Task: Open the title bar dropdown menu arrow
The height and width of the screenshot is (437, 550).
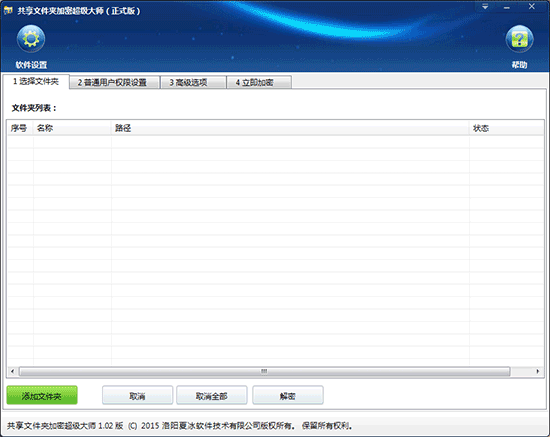Action: point(485,7)
